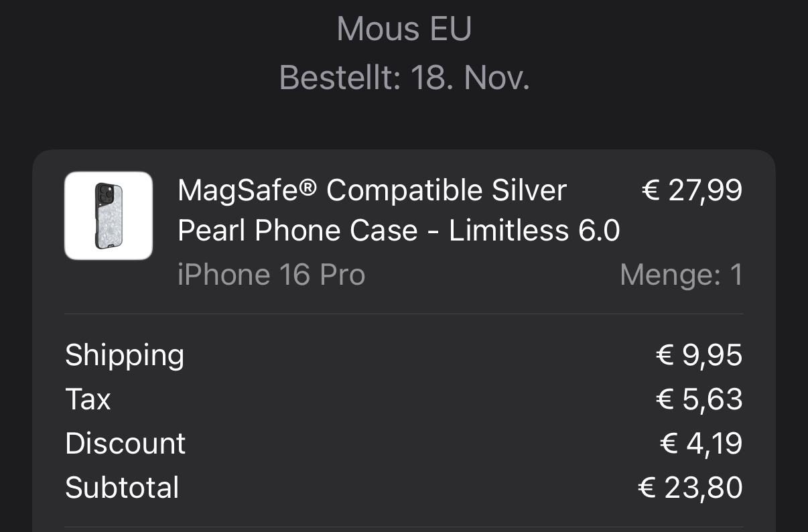The width and height of the screenshot is (808, 532).
Task: Tap the Mous EU merchant name
Action: [x=404, y=29]
